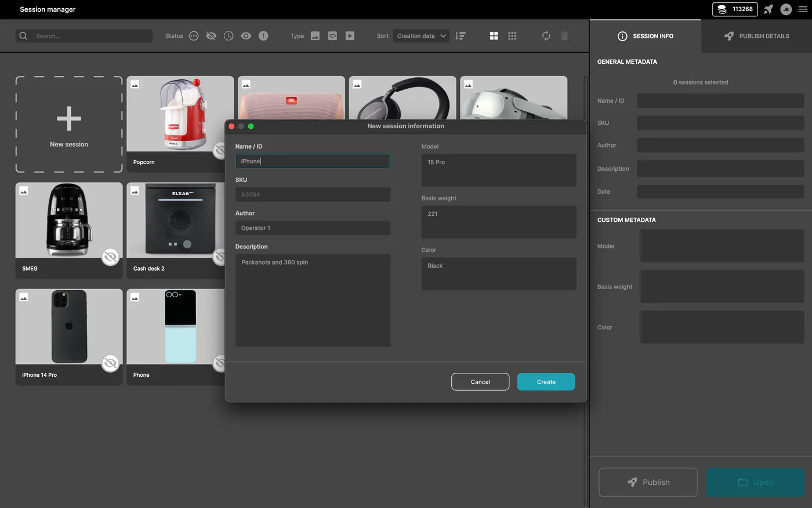Click the SKU field showing A3084
812x508 pixels.
click(313, 194)
